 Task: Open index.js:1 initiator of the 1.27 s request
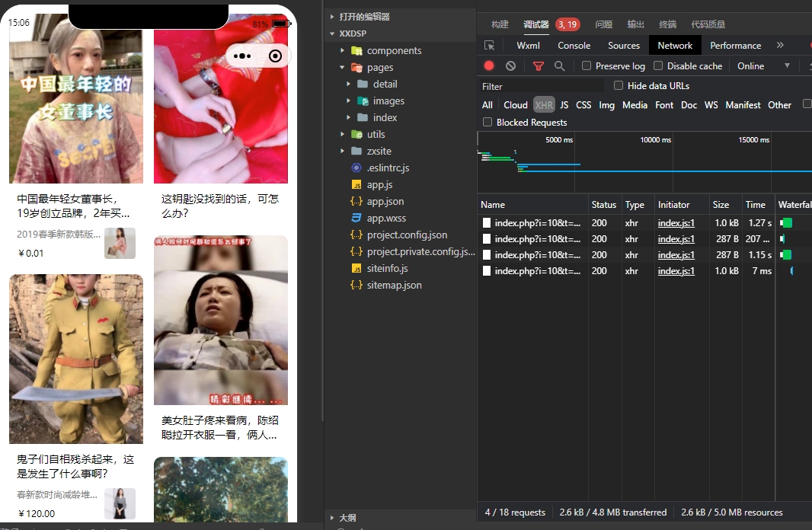pos(676,223)
